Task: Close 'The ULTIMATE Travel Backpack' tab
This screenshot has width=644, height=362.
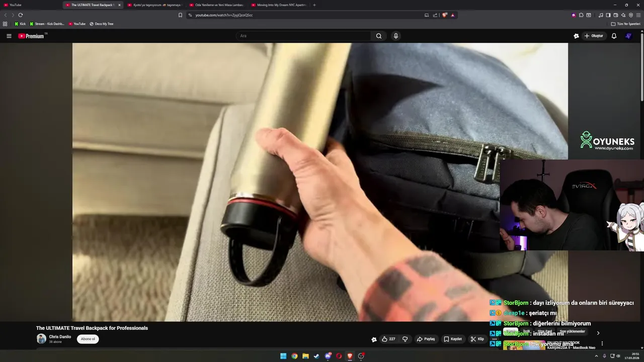Action: (119, 5)
